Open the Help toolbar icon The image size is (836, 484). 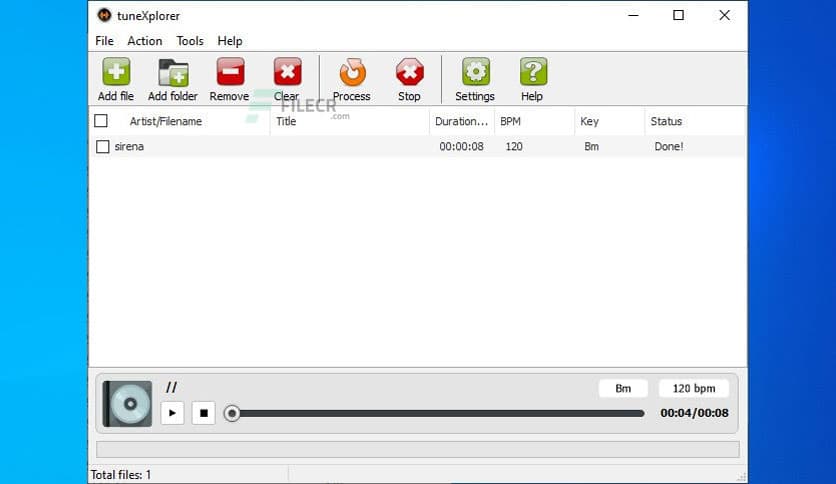[533, 72]
